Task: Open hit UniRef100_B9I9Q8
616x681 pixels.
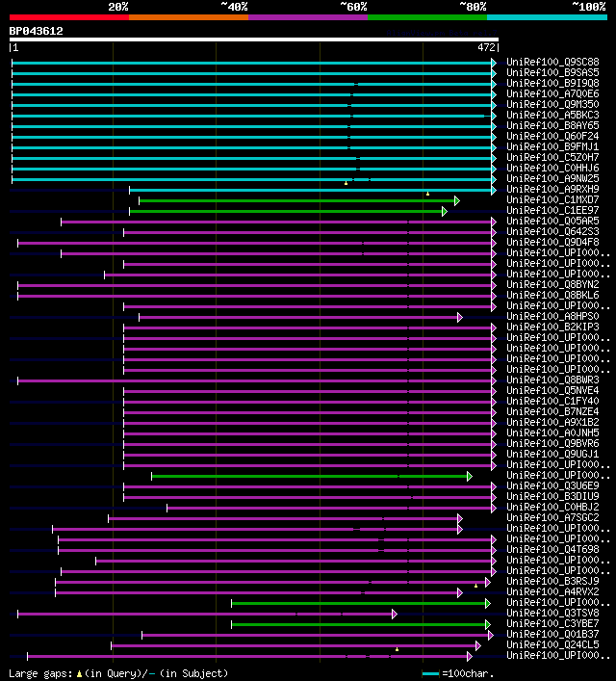Action: pyautogui.click(x=552, y=83)
